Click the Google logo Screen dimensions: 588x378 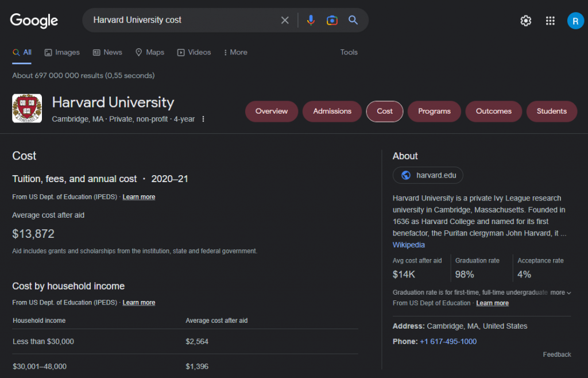pos(34,20)
